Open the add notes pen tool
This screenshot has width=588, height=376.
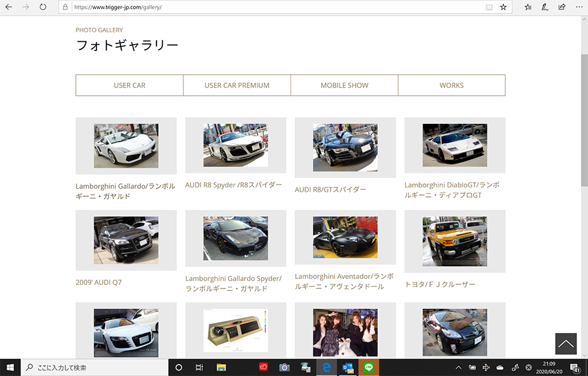(x=545, y=7)
